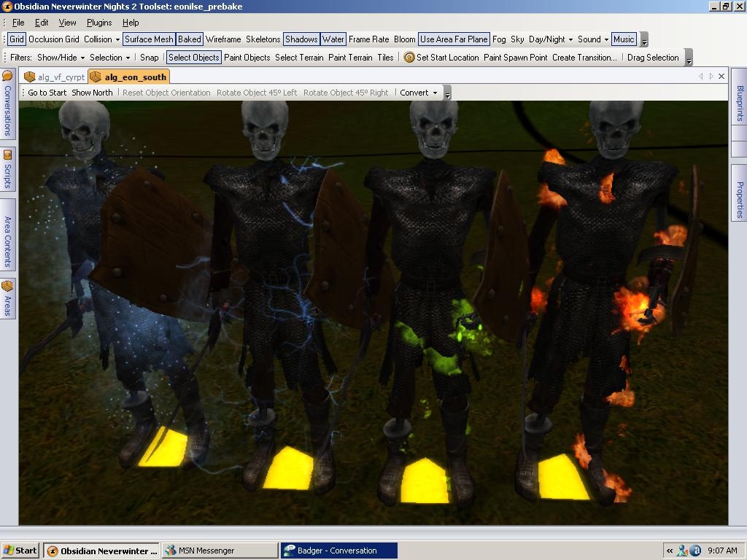Close the current area tab with X
747x560 pixels.
[721, 76]
